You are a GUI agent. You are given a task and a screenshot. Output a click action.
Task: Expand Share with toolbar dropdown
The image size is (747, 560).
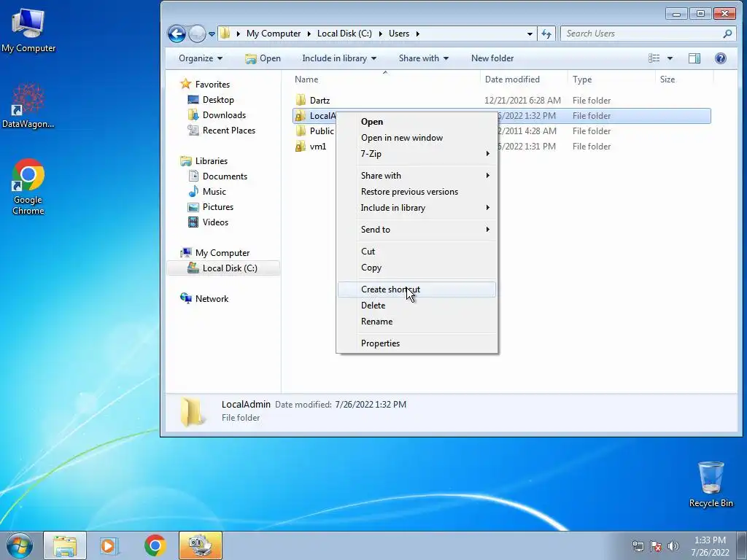point(424,58)
